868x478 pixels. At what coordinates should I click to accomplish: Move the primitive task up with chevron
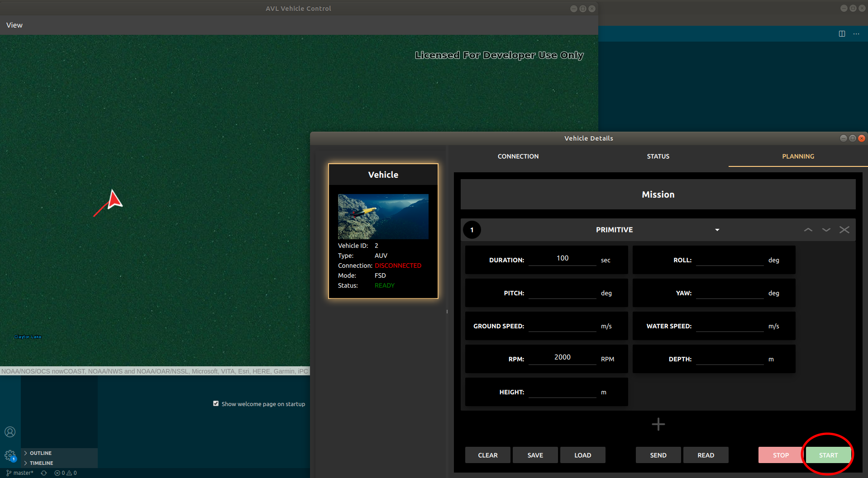tap(808, 230)
